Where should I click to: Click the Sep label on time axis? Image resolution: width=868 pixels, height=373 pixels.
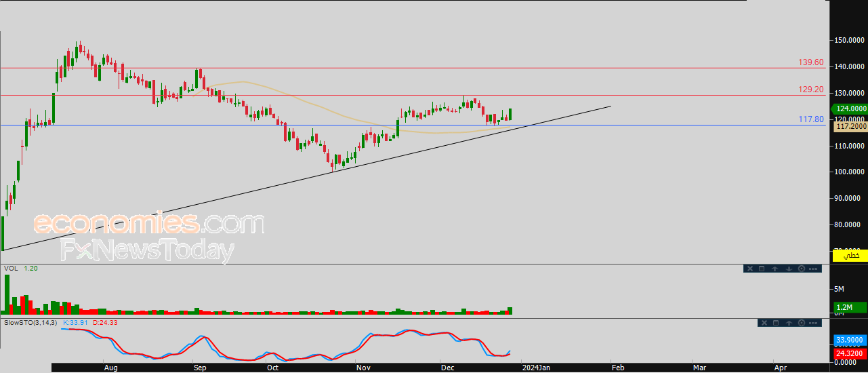coord(199,368)
